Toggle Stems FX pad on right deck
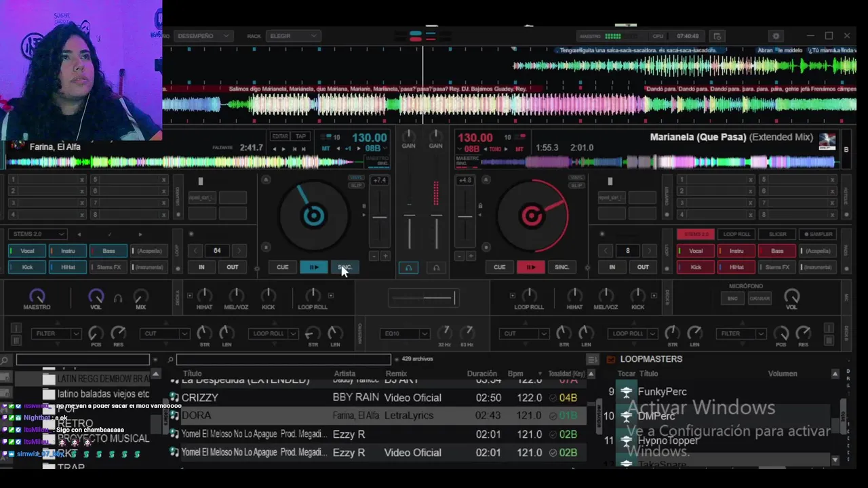Image resolution: width=868 pixels, height=488 pixels. tap(777, 267)
